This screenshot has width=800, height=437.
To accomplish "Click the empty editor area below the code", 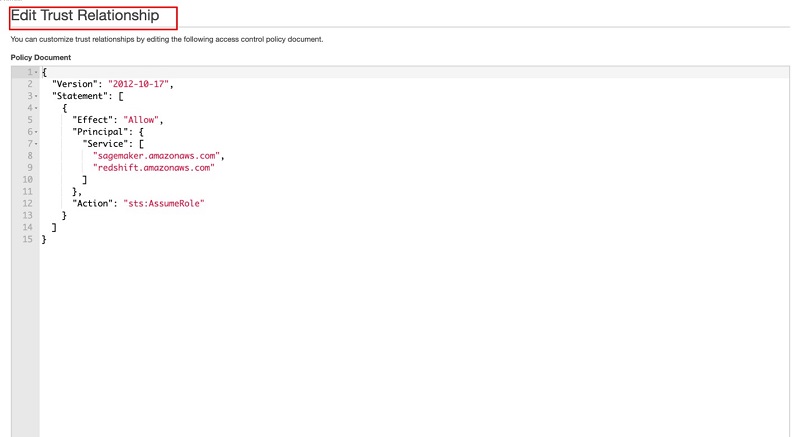I will coord(414,337).
